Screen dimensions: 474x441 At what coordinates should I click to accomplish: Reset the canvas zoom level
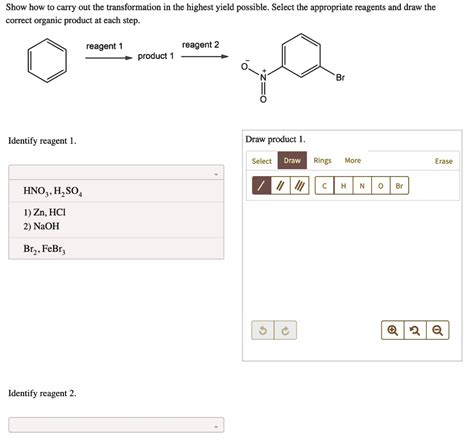tap(415, 330)
